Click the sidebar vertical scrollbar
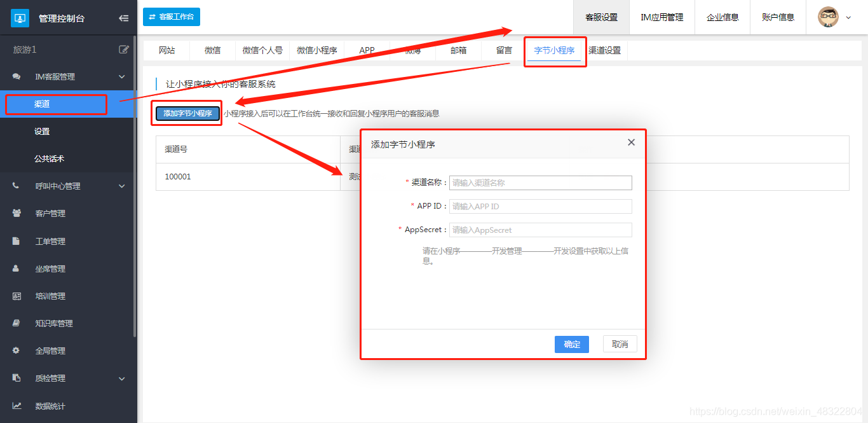The image size is (868, 423). (x=135, y=188)
